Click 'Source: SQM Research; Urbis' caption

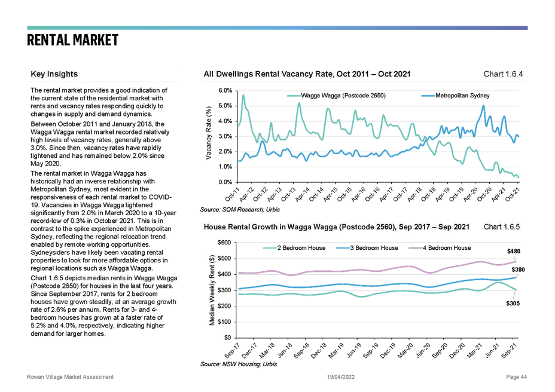(240, 209)
